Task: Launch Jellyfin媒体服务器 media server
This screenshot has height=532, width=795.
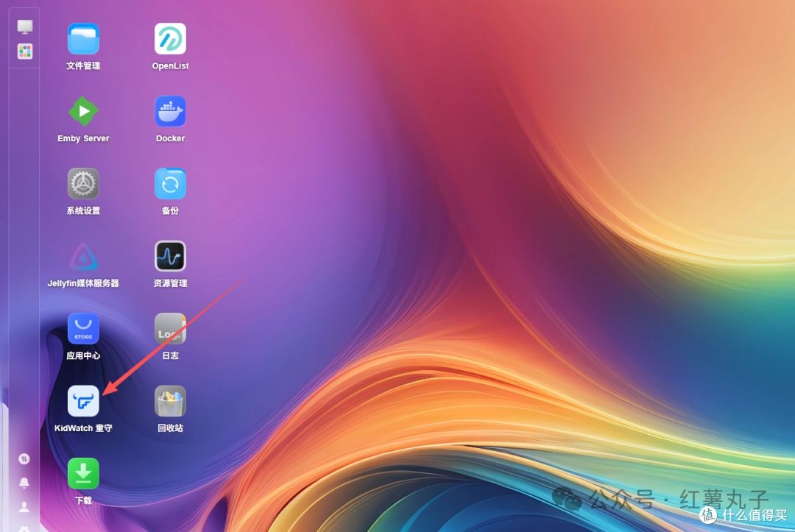Action: tap(83, 256)
